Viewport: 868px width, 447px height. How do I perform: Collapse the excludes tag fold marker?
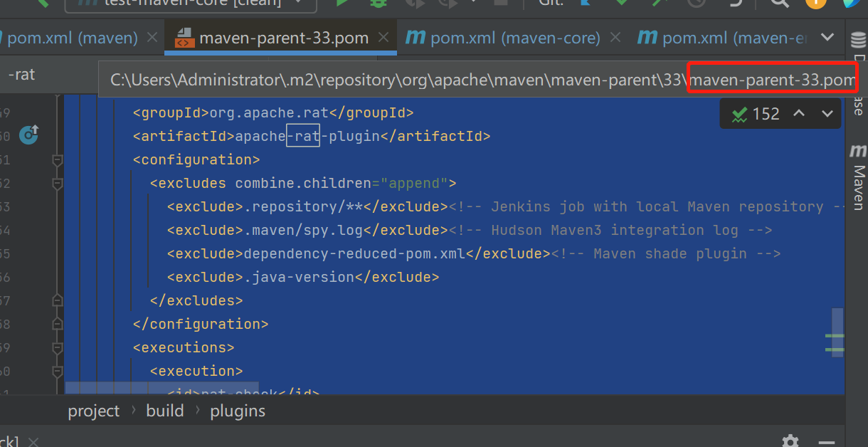[x=58, y=184]
